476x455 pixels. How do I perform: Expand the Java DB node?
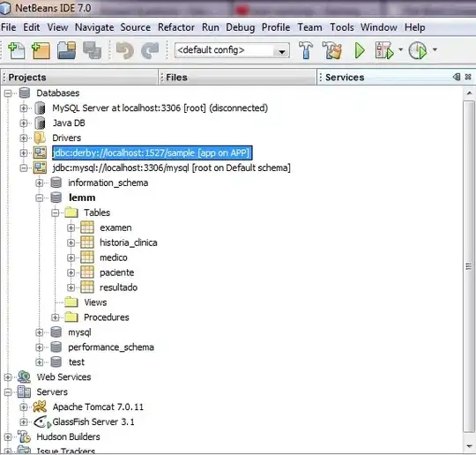(24, 123)
